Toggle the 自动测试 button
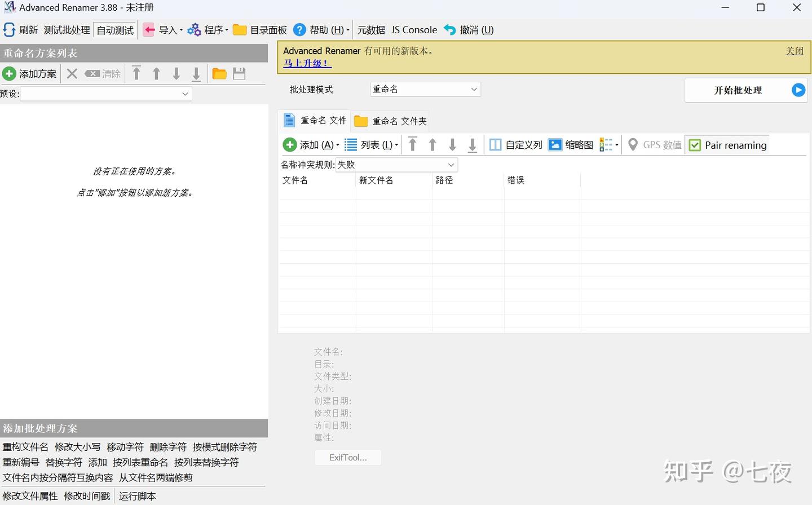Screen dimensions: 812x505 (115, 30)
